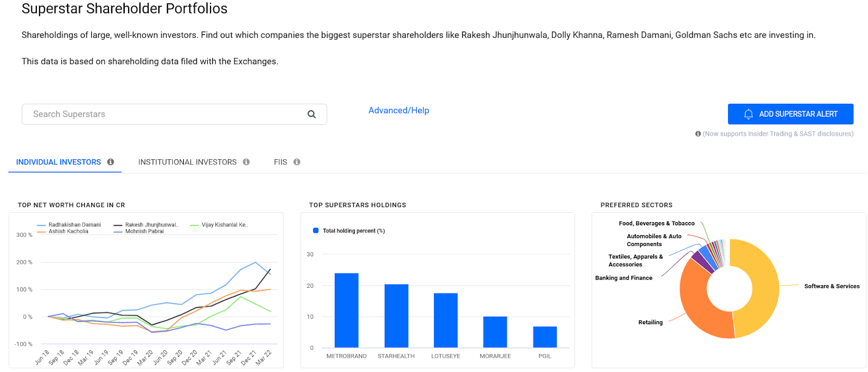The width and height of the screenshot is (868, 372).
Task: Click info icon beside Institutional Investors
Action: [246, 162]
